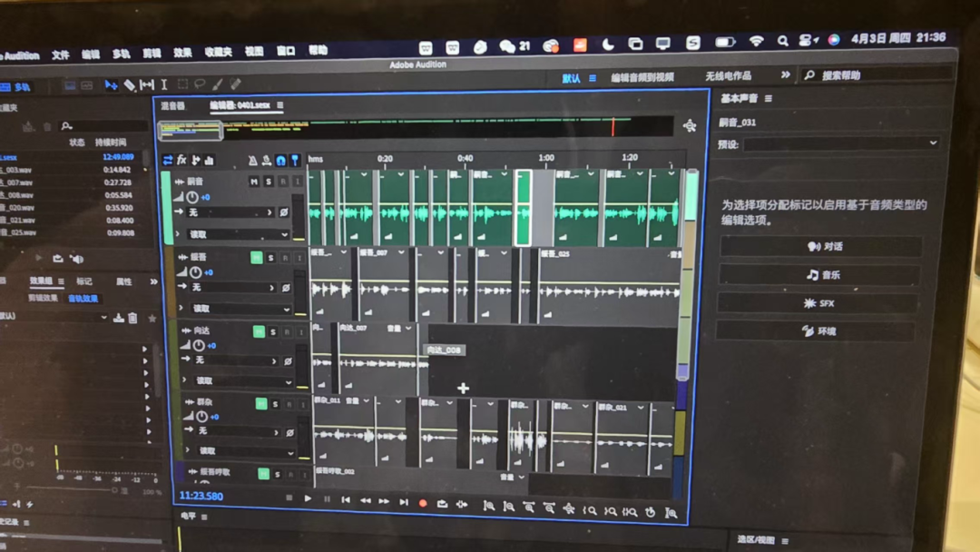Toggle the metronome icon above the tracks
Image resolution: width=980 pixels, height=552 pixels.
tap(252, 161)
